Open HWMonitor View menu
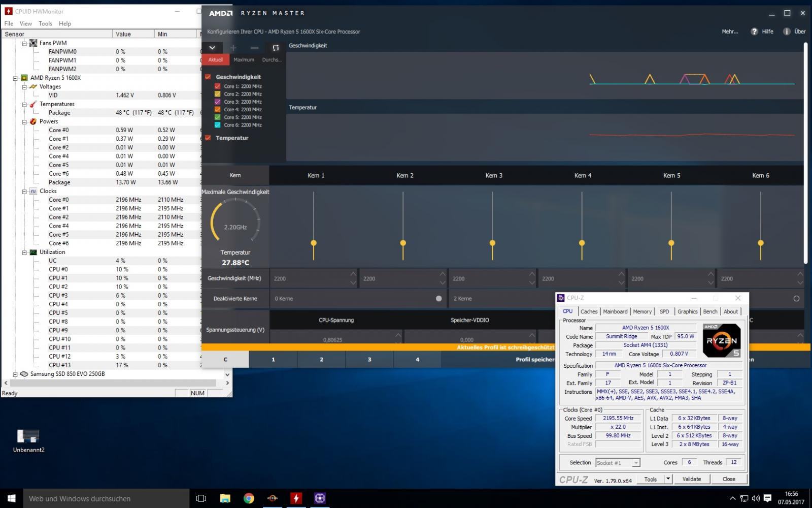Viewport: 812px width, 508px height. point(25,23)
